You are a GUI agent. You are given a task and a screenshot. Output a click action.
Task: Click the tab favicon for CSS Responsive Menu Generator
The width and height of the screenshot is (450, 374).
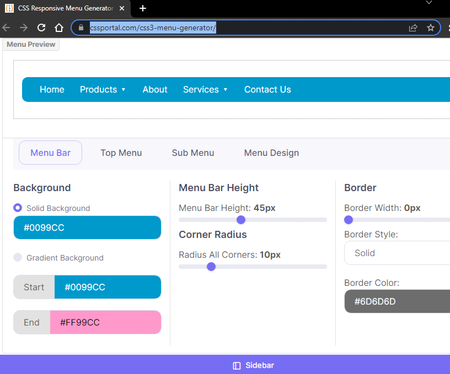coord(9,8)
